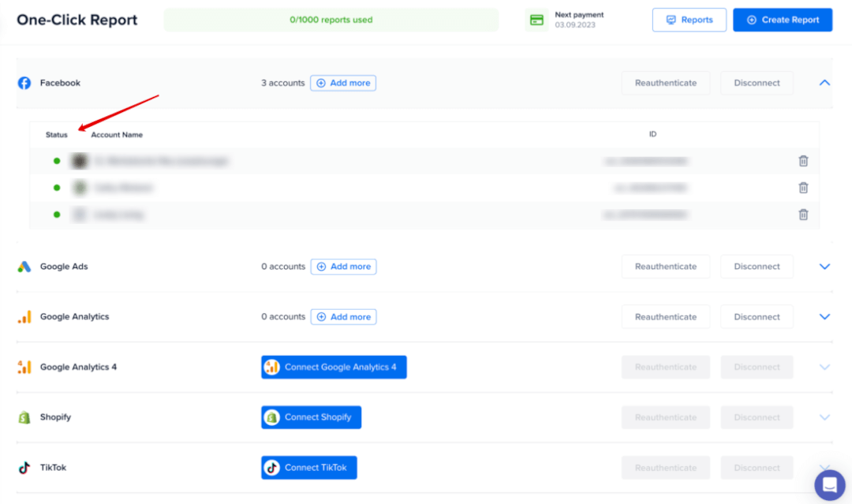Click Google Analytics '0 accounts' label
The height and width of the screenshot is (504, 852).
(283, 317)
